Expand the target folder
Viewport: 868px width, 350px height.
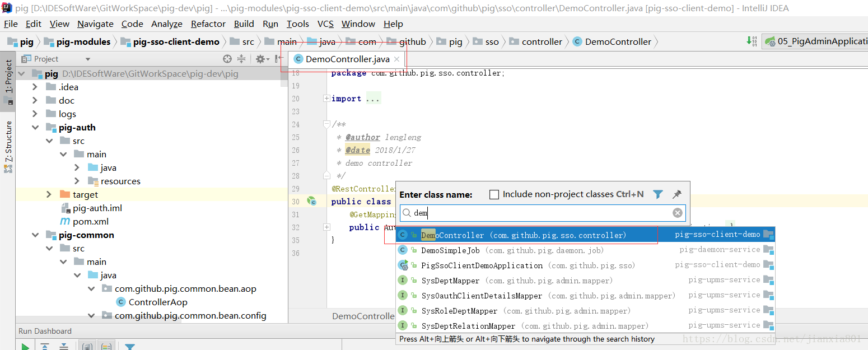pos(49,194)
